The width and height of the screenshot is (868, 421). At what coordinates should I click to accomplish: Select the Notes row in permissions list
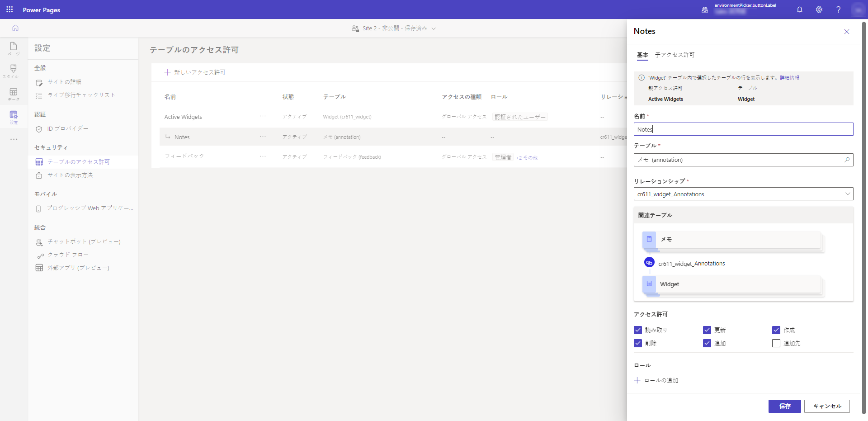(393, 137)
